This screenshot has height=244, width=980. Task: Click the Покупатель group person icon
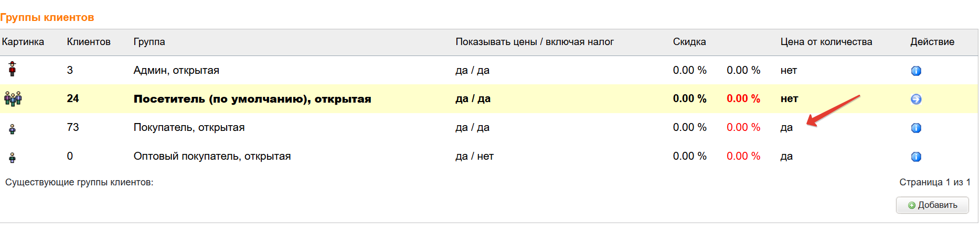point(12,128)
